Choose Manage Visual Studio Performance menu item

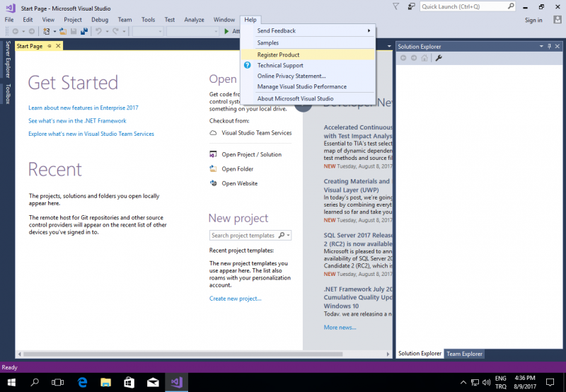(x=308, y=86)
